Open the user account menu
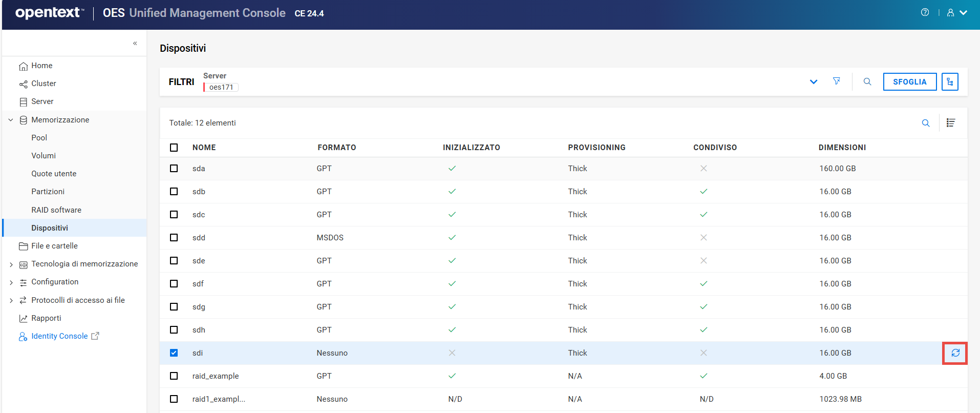This screenshot has height=413, width=980. [x=956, y=13]
